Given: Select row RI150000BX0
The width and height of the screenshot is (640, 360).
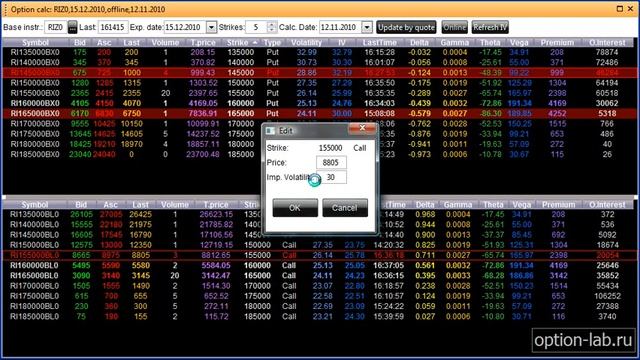Looking at the screenshot, I should point(318,83).
